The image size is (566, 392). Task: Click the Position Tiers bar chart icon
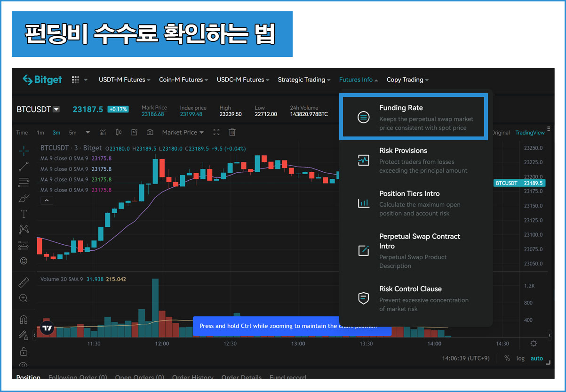(x=364, y=203)
